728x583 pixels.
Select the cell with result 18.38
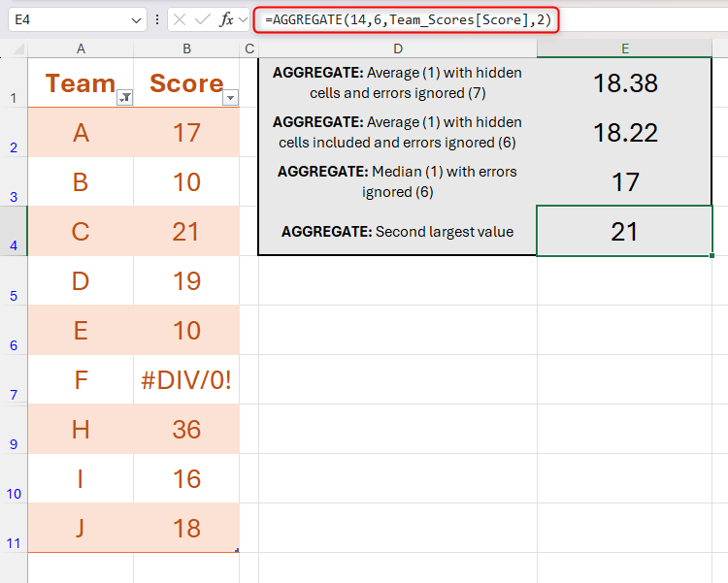click(x=625, y=82)
